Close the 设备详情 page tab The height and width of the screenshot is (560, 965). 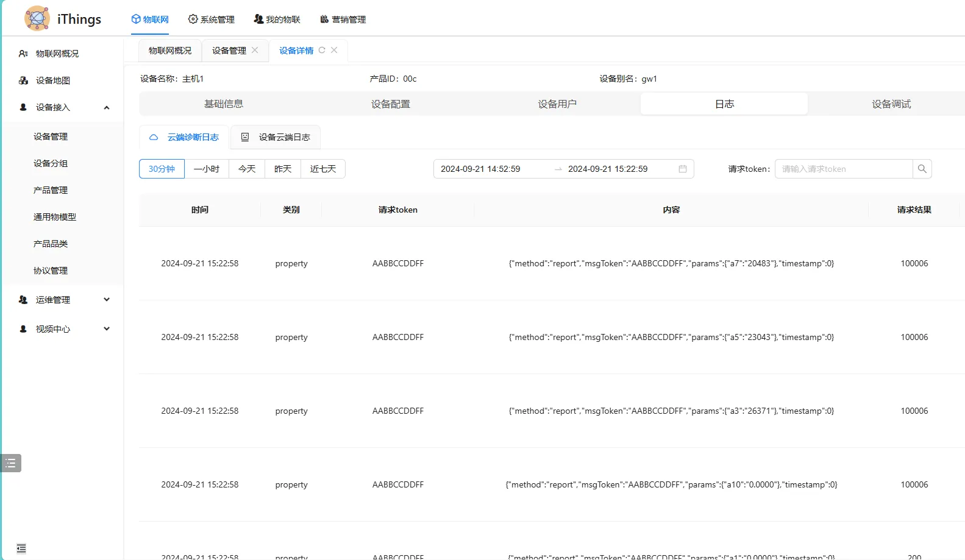pyautogui.click(x=334, y=50)
